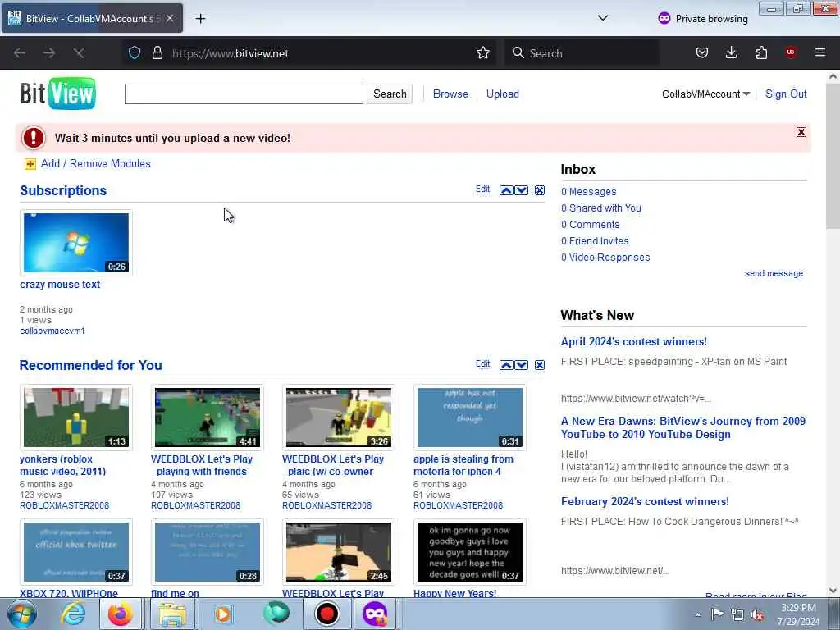This screenshot has height=630, width=840.
Task: Open tracking protection shield icon
Action: 135,52
